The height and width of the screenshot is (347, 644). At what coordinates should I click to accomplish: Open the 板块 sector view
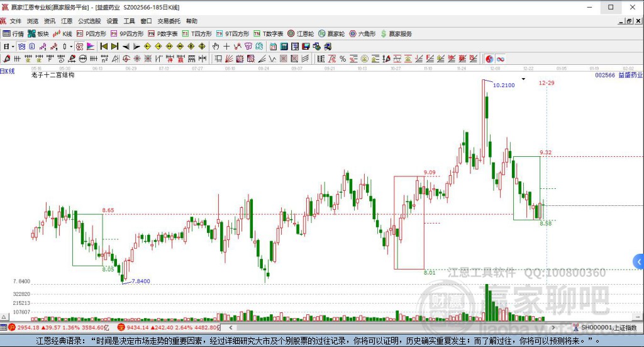click(x=38, y=34)
